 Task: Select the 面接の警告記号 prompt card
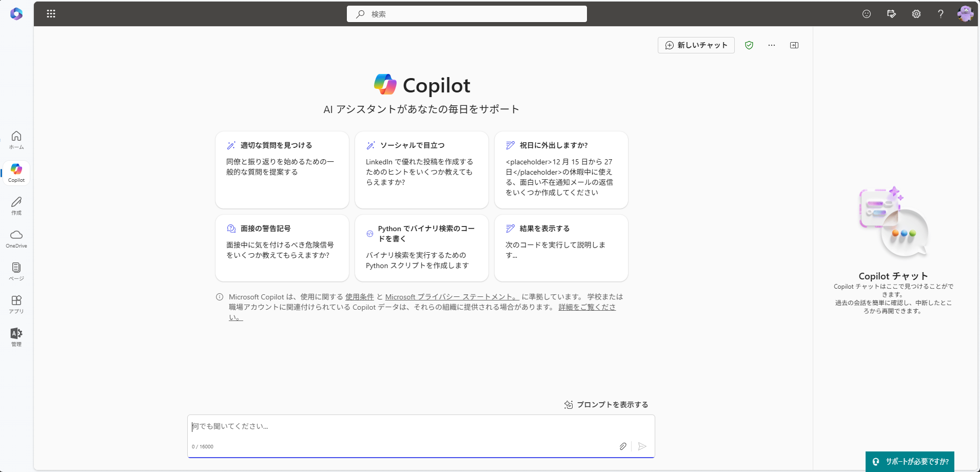click(x=282, y=248)
